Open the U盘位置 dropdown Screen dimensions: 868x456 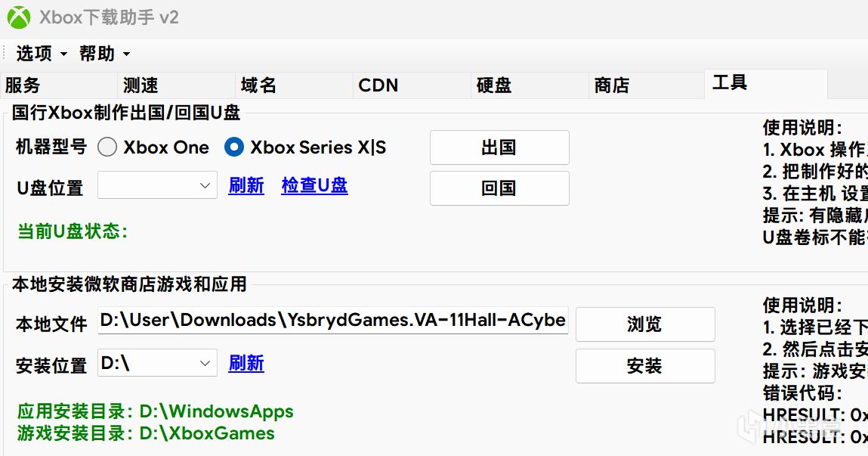[157, 186]
